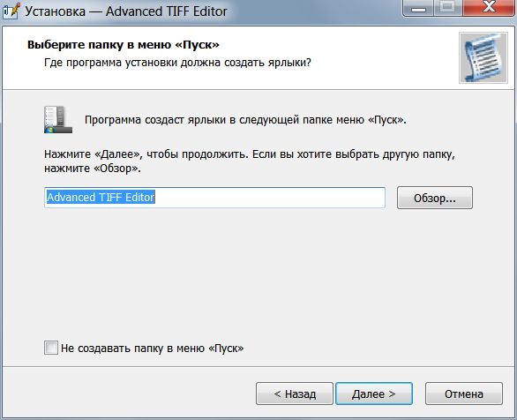Click the instruction text starting «Нажмите Далее»
The height and width of the screenshot is (420, 517).
[x=250, y=161]
